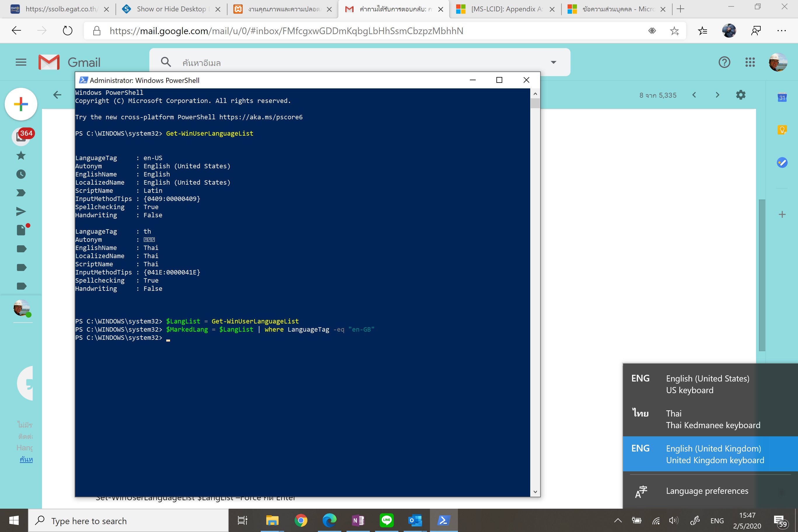The width and height of the screenshot is (798, 532).
Task: Open Language preferences
Action: (707, 491)
